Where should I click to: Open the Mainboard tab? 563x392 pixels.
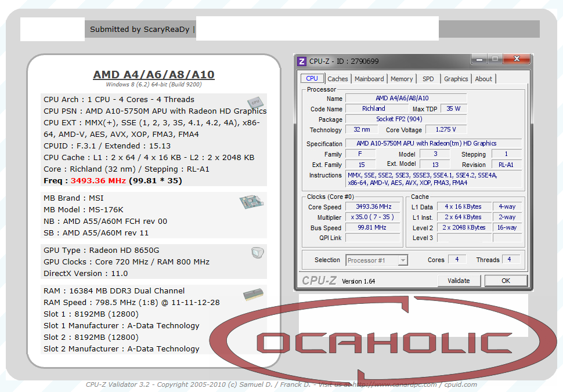(369, 79)
